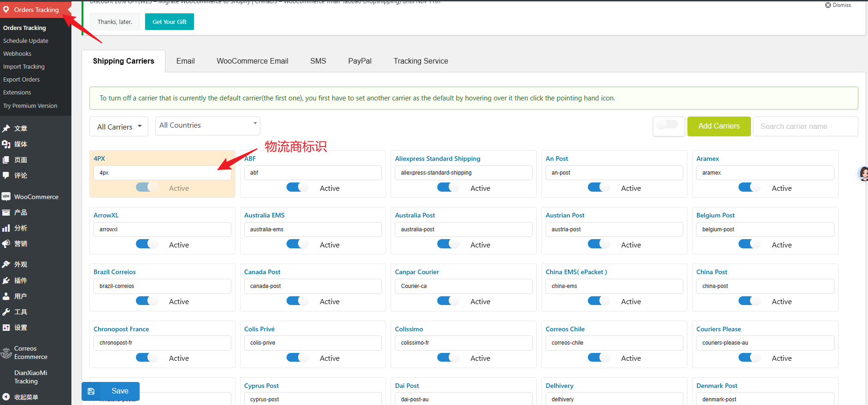This screenshot has width=868, height=405.
Task: Toggle Aramex carrier Active switch
Action: pos(749,188)
